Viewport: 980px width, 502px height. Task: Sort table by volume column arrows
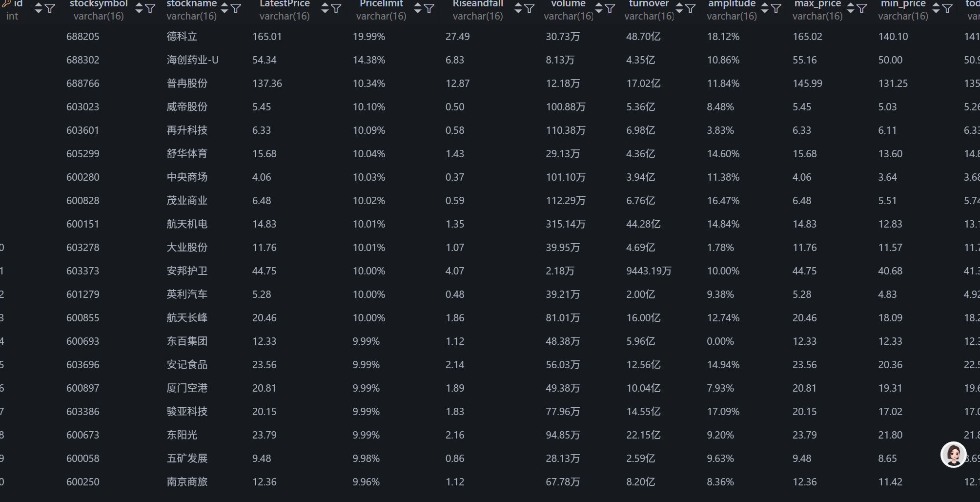click(599, 8)
